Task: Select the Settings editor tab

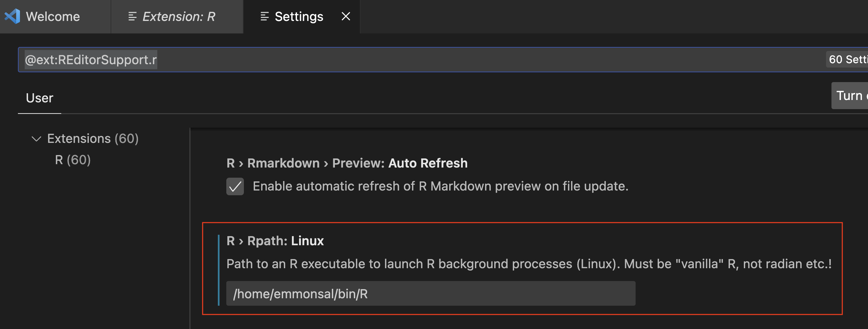Action: click(299, 17)
